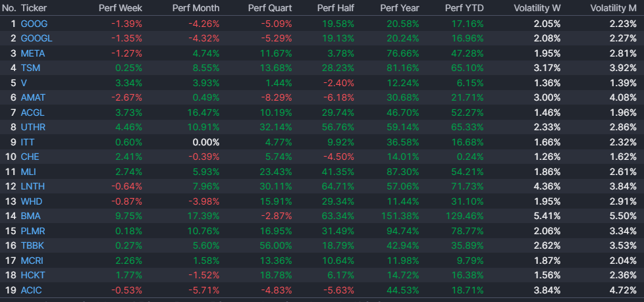Viewport: 644px width, 302px height.
Task: Open the LNTH ticker link
Action: [32, 186]
